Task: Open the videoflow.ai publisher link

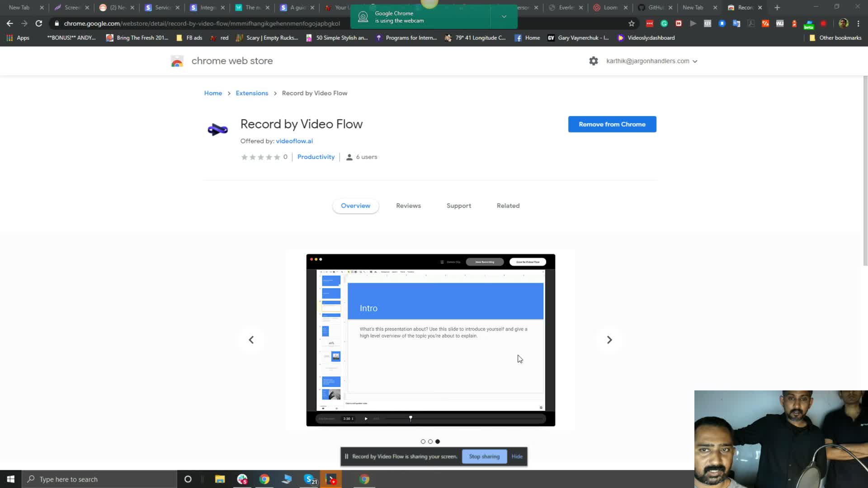Action: point(294,141)
